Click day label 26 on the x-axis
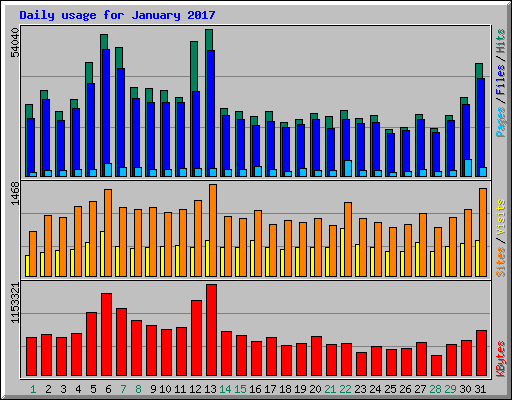This screenshot has width=512, height=400. pyautogui.click(x=405, y=389)
